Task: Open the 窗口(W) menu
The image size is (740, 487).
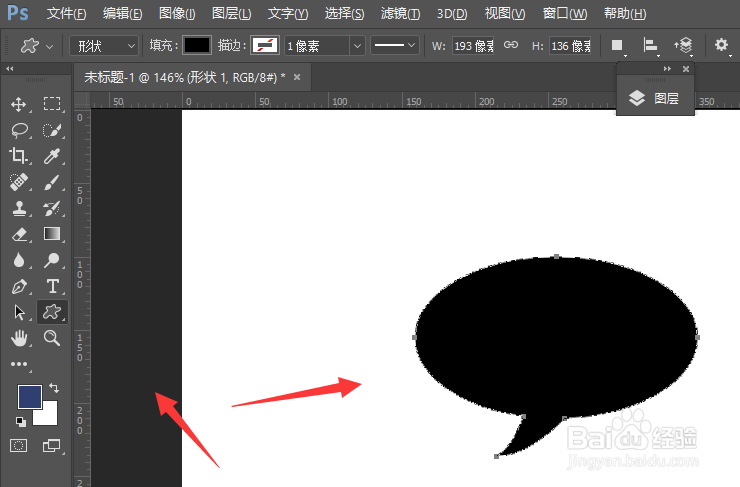Action: pyautogui.click(x=565, y=14)
